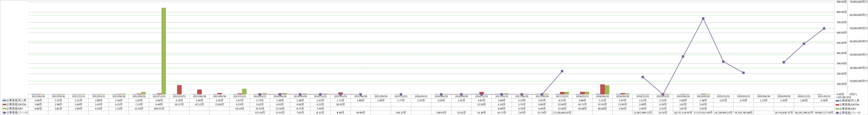Click the free CF line marker at 2020/09/30
The image size is (868, 115).
pos(784,62)
